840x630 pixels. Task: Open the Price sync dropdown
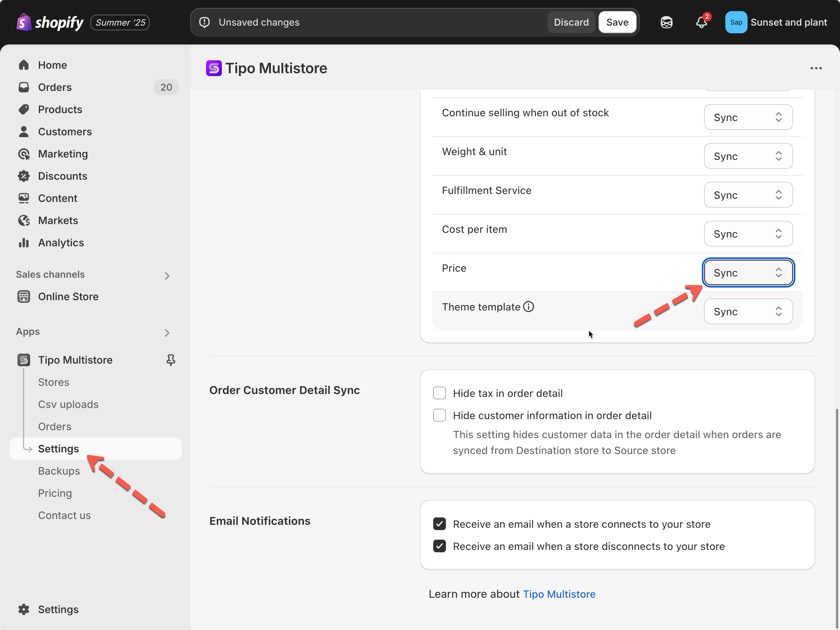pyautogui.click(x=748, y=272)
